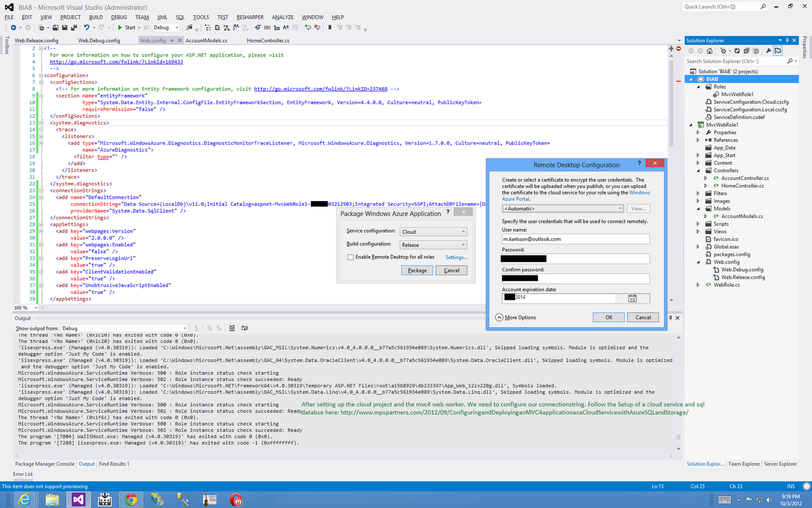This screenshot has width=812, height=508.
Task: Toggle Word Wrap in the Output toolbar
Action: tap(244, 328)
